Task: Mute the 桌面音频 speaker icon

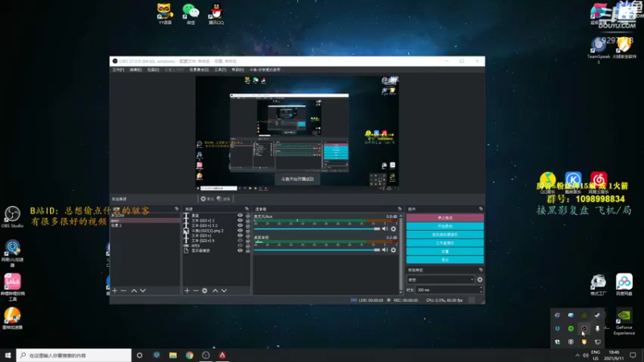Action: coord(385,249)
